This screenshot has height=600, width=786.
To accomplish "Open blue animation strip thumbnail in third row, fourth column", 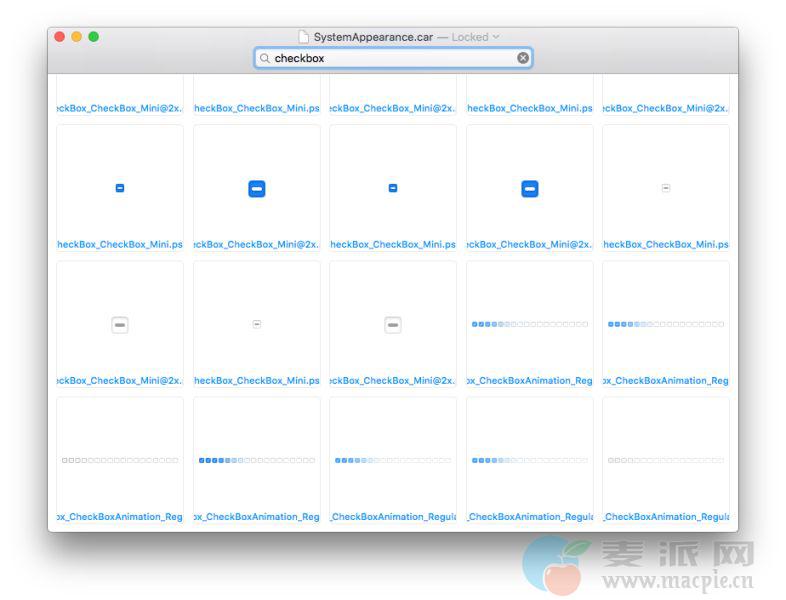I will (x=530, y=324).
